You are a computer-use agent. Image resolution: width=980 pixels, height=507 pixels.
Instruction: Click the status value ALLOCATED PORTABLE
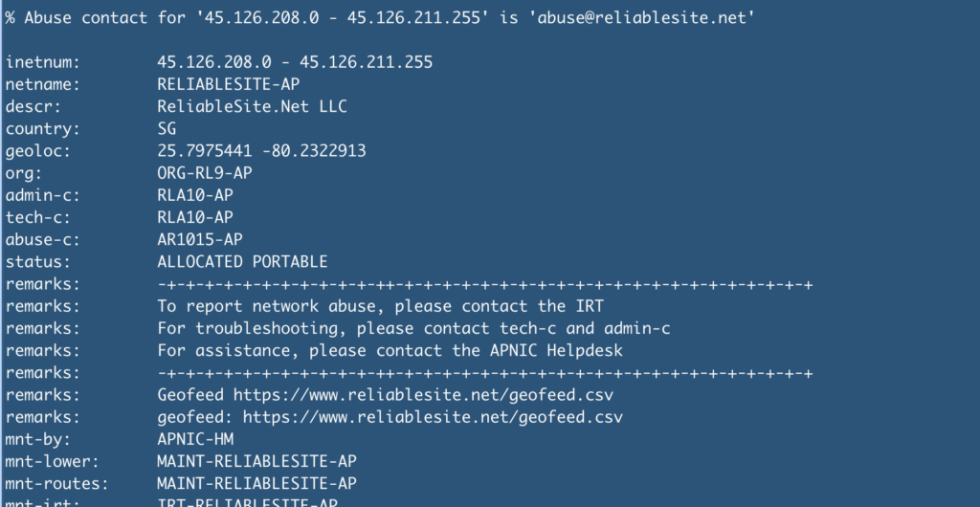click(x=242, y=261)
